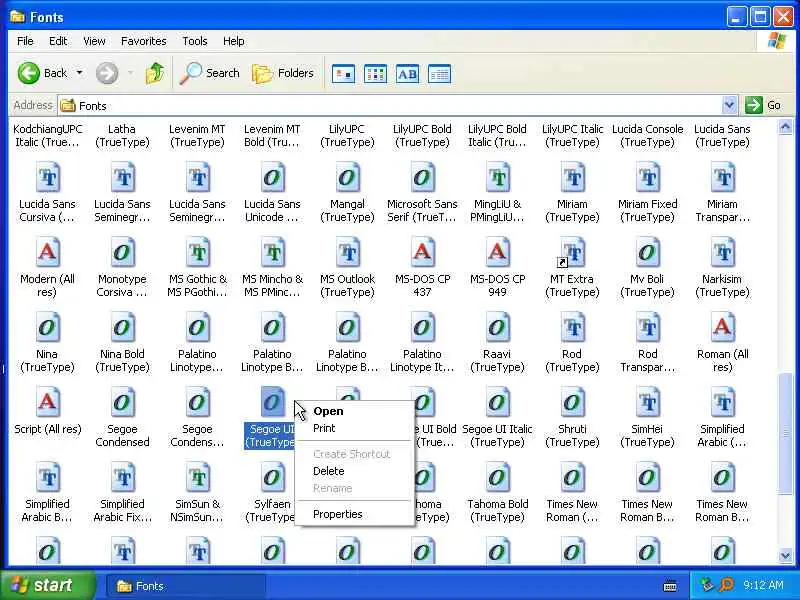Select the SimSun & NSimSun font icon
This screenshot has height=600, width=800.
pyautogui.click(x=197, y=478)
